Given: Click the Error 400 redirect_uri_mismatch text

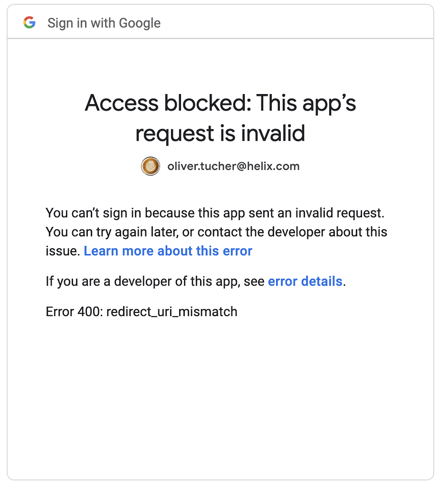Looking at the screenshot, I should pyautogui.click(x=141, y=312).
